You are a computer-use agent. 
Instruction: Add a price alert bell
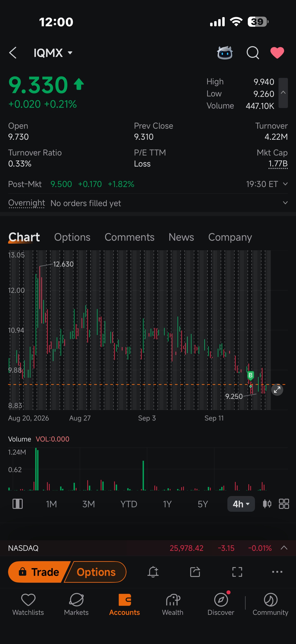pyautogui.click(x=153, y=572)
